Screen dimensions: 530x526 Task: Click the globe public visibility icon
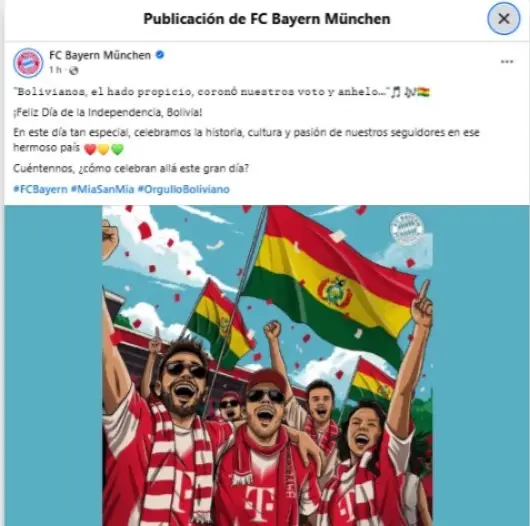point(73,70)
